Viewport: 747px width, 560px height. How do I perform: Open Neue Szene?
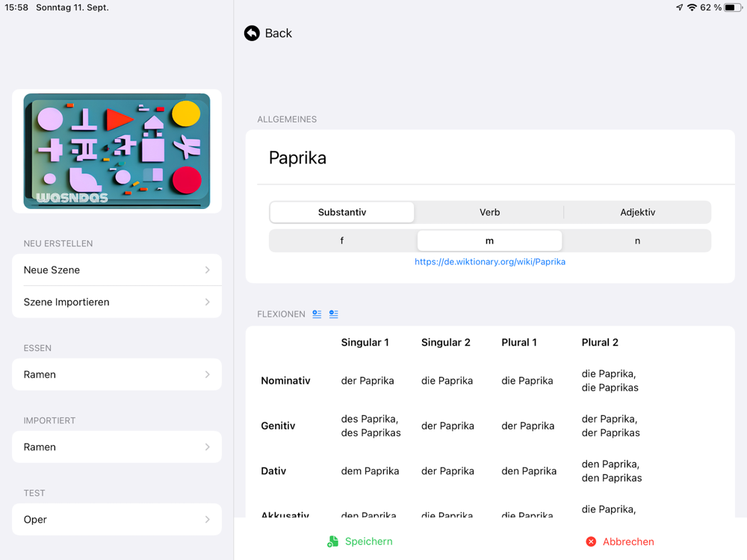pos(117,270)
